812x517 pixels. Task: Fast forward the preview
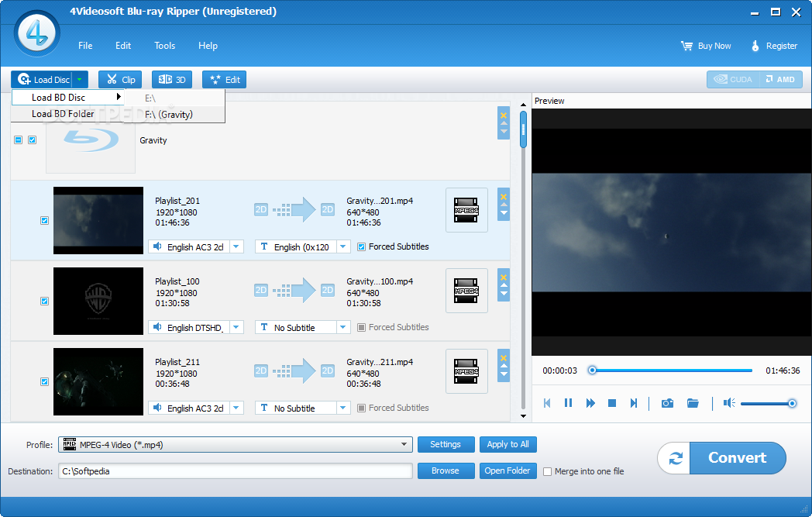click(x=590, y=403)
